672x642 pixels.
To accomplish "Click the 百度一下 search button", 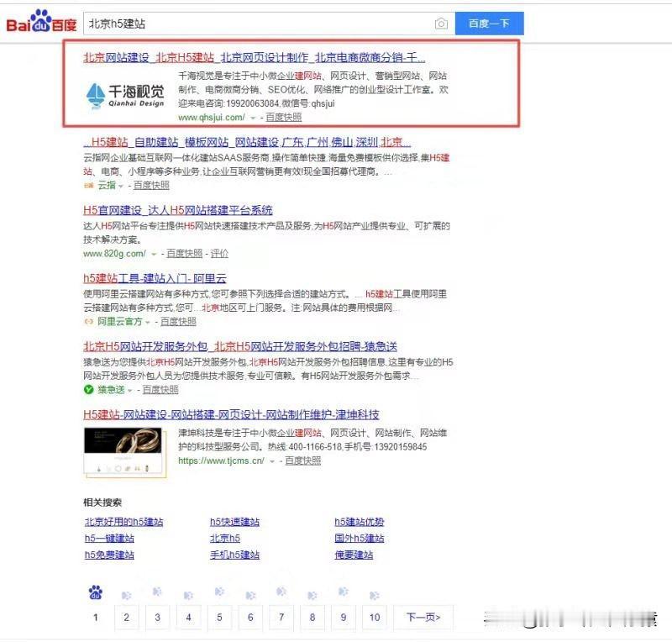I will pos(489,24).
